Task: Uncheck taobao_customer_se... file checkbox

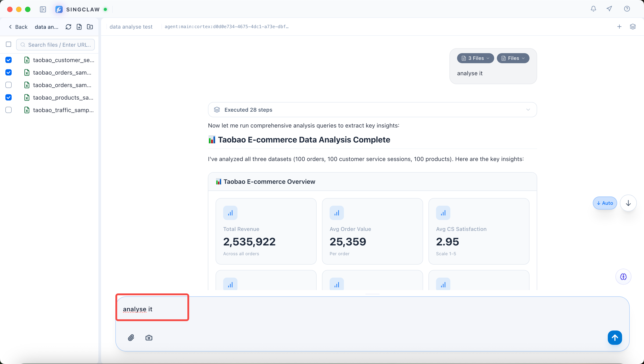Action: (x=8, y=60)
